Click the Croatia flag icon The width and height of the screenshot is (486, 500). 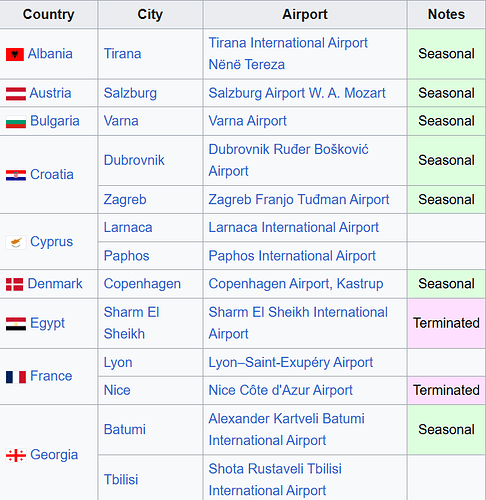[16, 175]
